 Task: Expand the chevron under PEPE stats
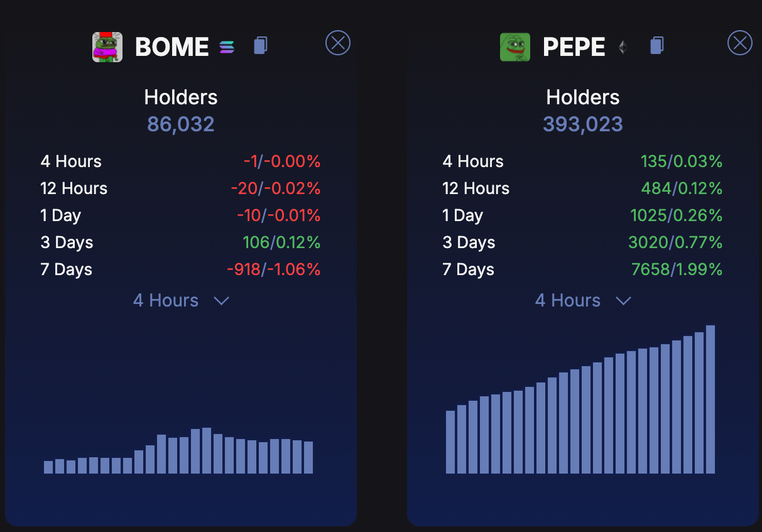click(x=623, y=301)
